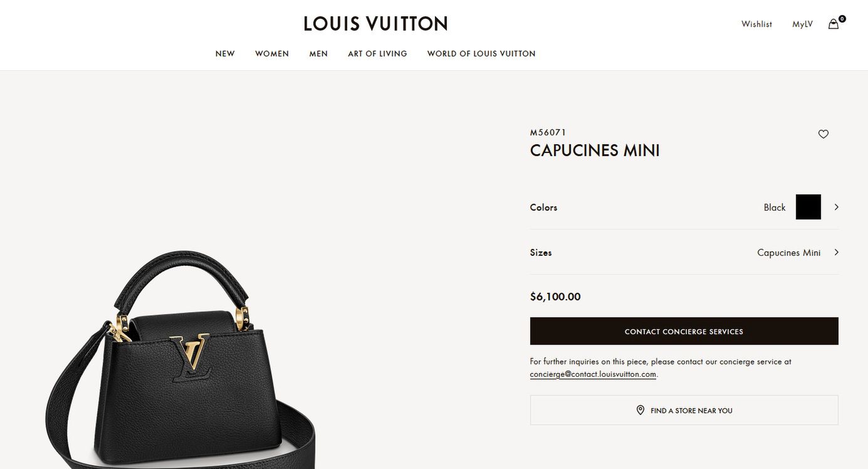Open WORLD OF LOUIS VUITTON menu
The width and height of the screenshot is (868, 469).
coord(481,54)
